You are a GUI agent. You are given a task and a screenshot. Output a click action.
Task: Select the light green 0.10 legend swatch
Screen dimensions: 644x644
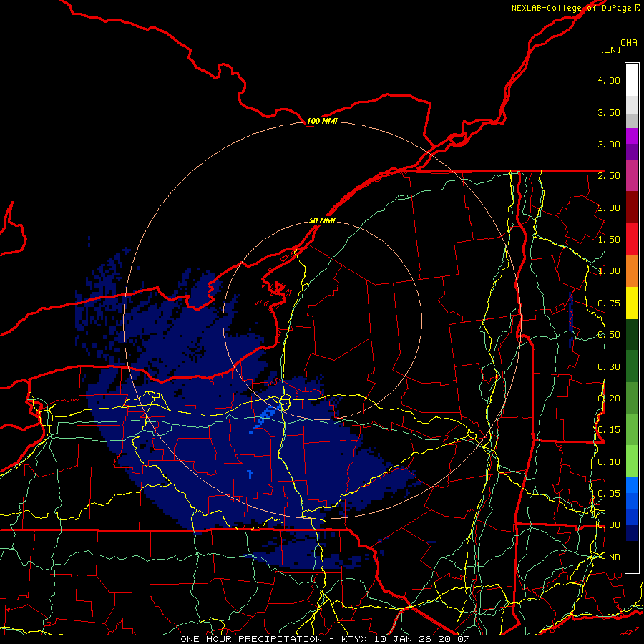(632, 462)
